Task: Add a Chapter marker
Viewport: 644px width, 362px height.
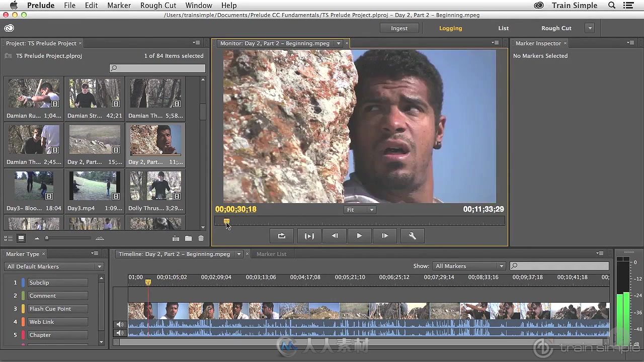Action: 57,335
